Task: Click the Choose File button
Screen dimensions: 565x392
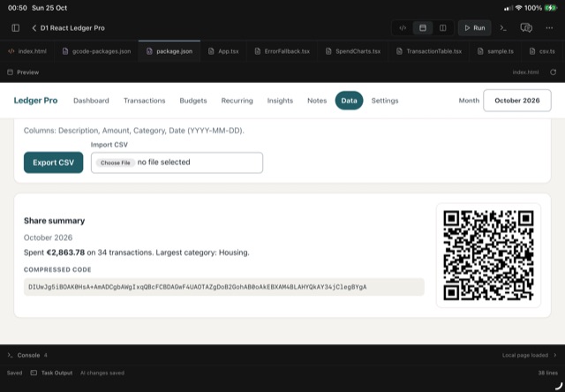Action: tap(116, 162)
